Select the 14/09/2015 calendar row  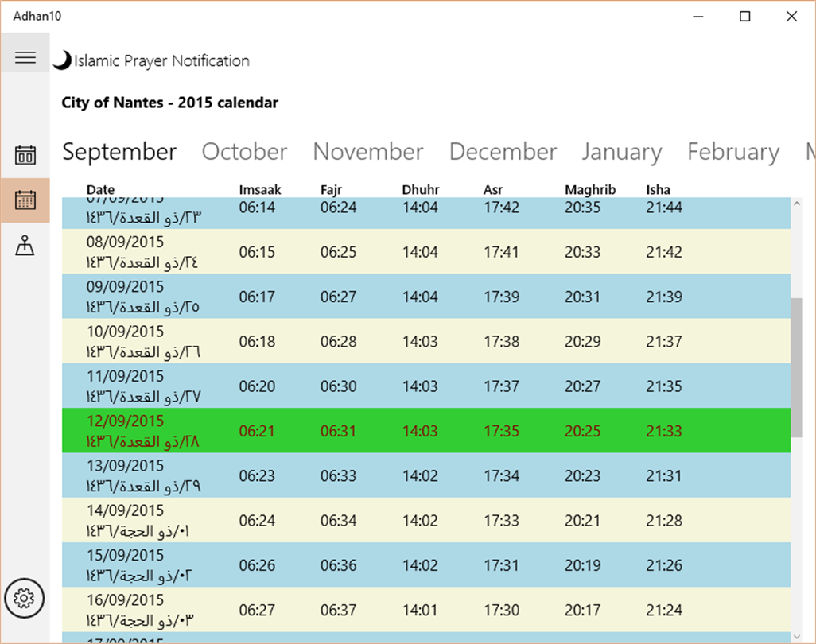[426, 520]
